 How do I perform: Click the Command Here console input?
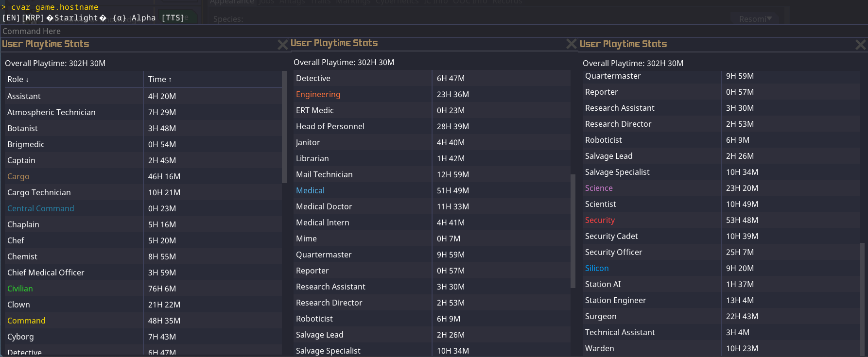(x=146, y=31)
